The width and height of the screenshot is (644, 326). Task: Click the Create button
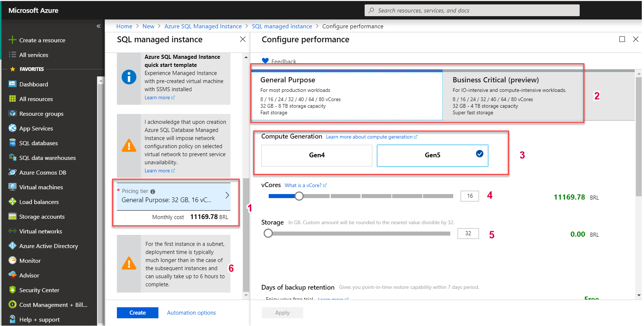(137, 313)
